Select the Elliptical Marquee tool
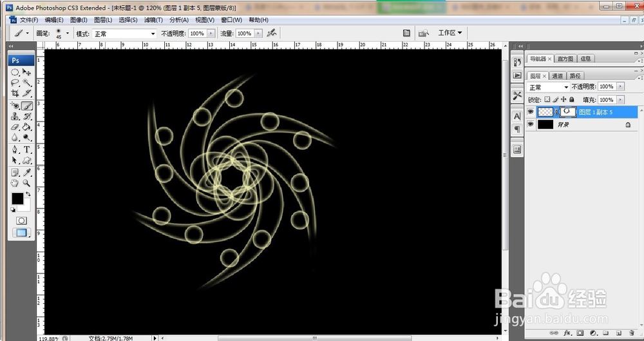644x341 pixels. [x=15, y=72]
